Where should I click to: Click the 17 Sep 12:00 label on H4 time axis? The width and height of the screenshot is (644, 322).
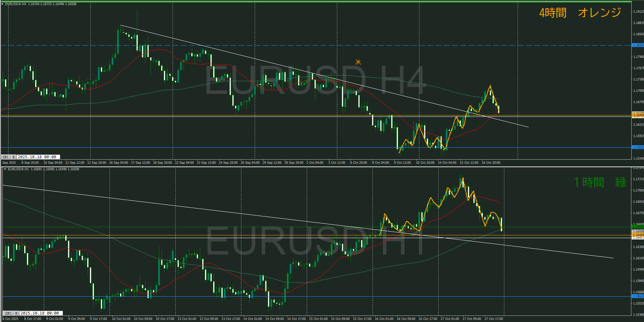(140, 163)
